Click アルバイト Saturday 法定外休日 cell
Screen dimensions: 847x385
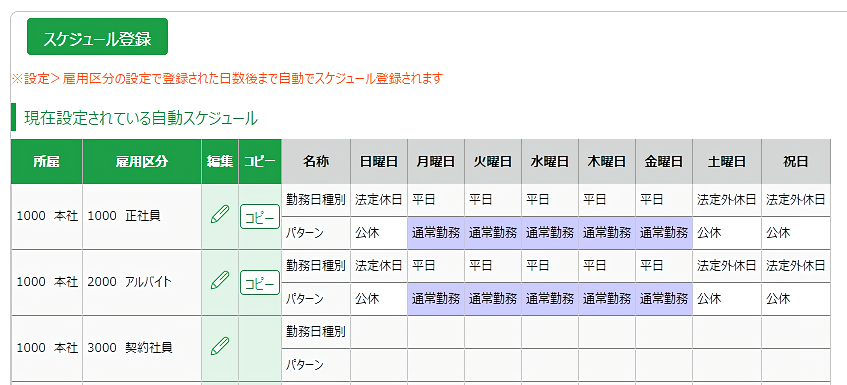point(727,266)
